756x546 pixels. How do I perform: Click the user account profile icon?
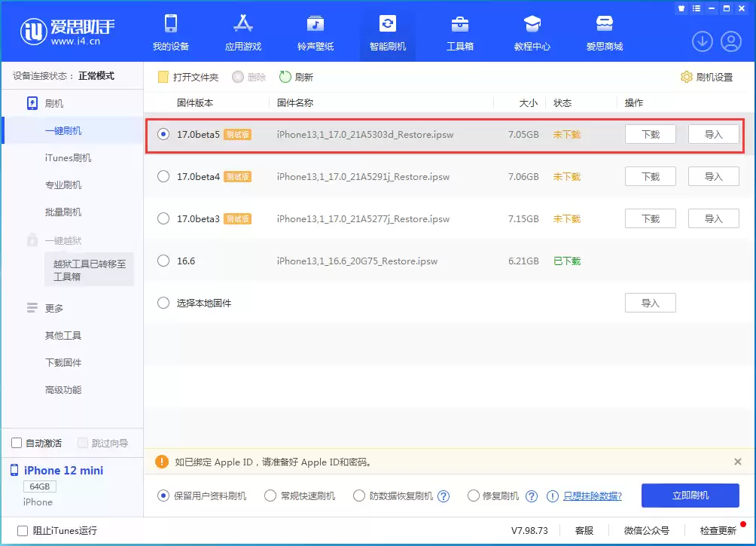pyautogui.click(x=731, y=41)
